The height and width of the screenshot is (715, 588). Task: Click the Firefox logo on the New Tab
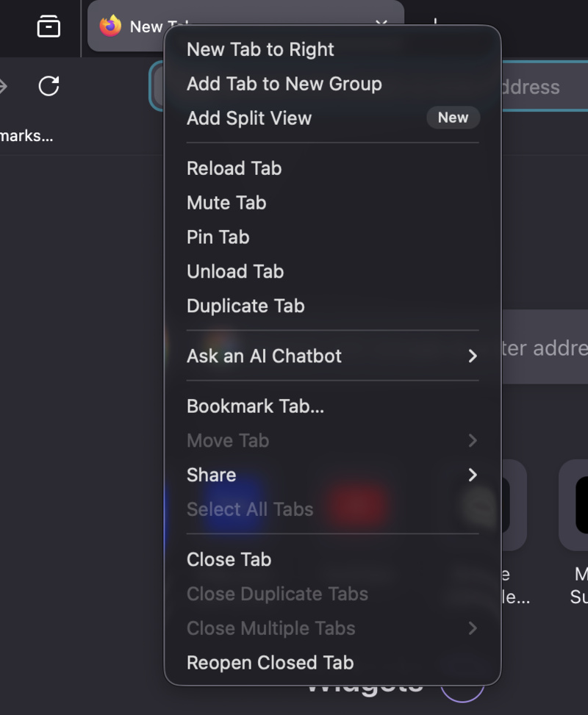(110, 26)
